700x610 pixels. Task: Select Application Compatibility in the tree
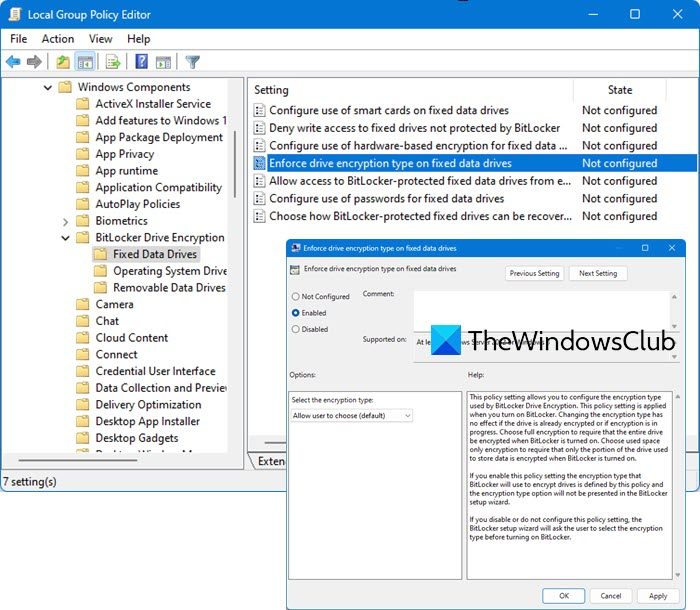pos(158,188)
